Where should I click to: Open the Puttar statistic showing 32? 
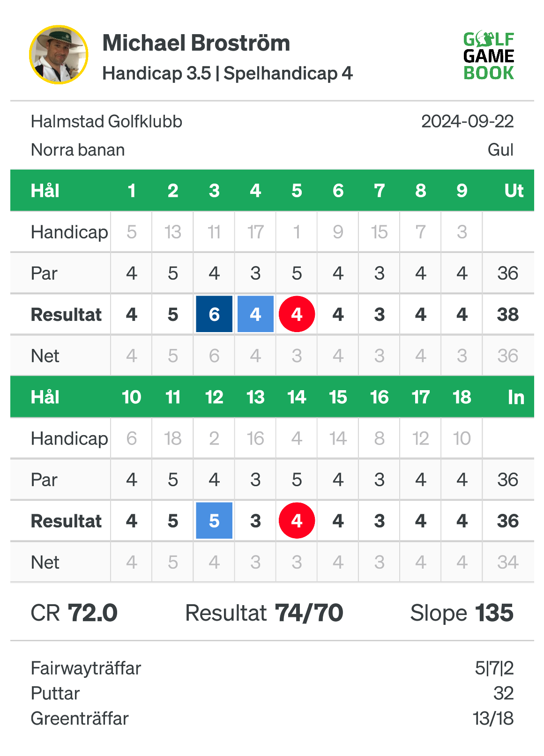coord(272,693)
